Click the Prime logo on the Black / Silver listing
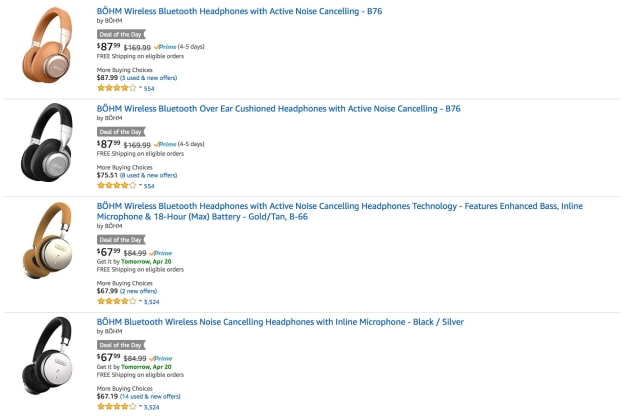Image resolution: width=640 pixels, height=416 pixels. [161, 357]
